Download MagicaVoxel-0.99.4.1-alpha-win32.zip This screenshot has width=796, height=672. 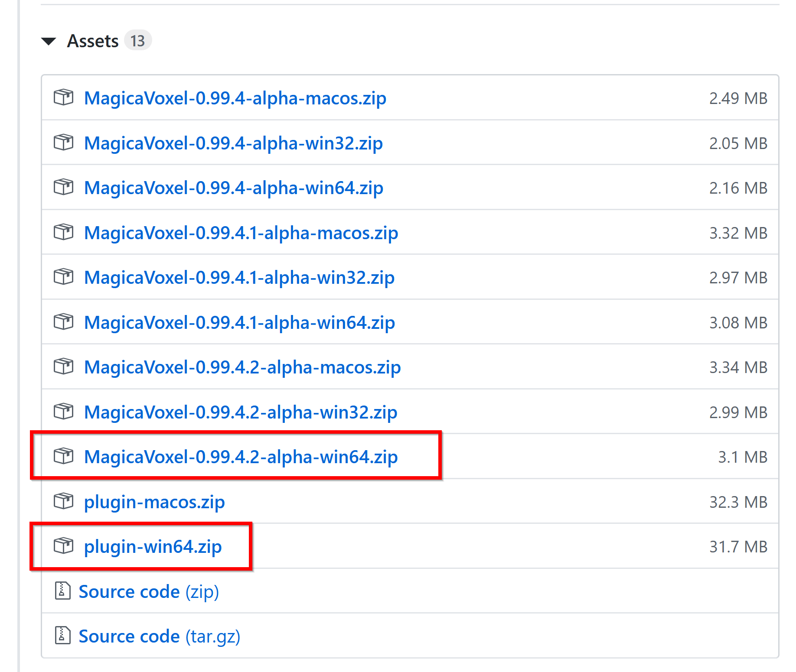coord(239,278)
